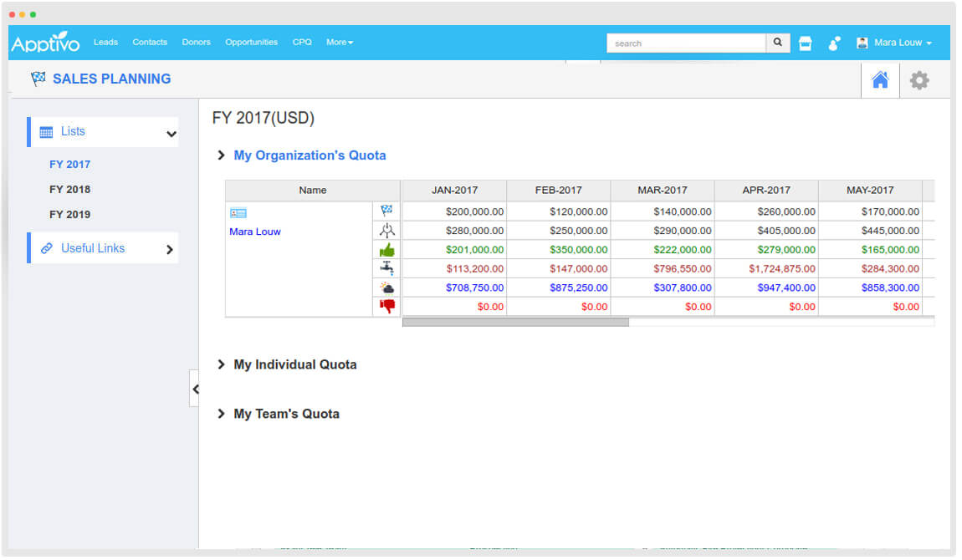Screen dimensions: 962x560
Task: Click the referral person icon in the header
Action: [x=834, y=43]
